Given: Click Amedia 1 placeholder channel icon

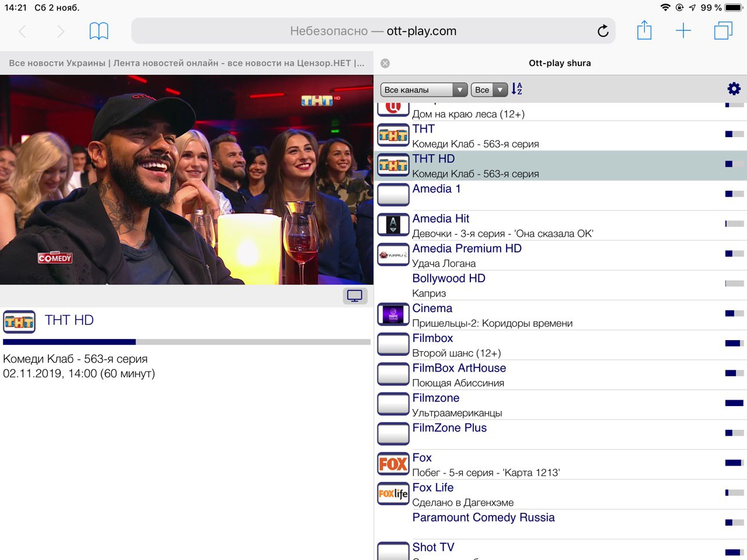Looking at the screenshot, I should click(393, 195).
